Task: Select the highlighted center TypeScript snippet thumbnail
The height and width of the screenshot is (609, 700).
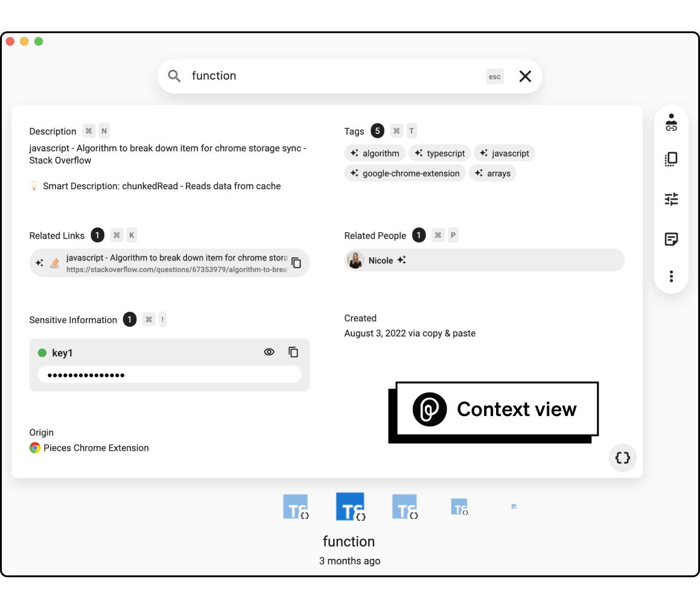Action: click(x=350, y=506)
